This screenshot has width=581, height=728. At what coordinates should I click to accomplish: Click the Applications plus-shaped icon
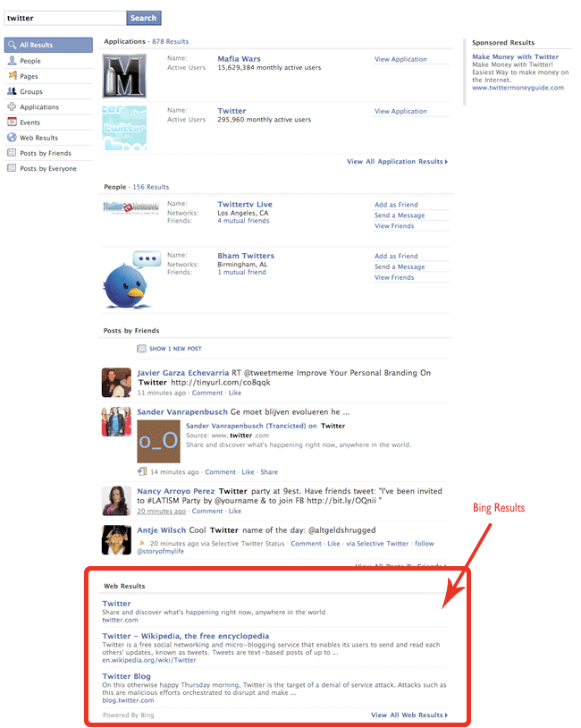[x=12, y=106]
